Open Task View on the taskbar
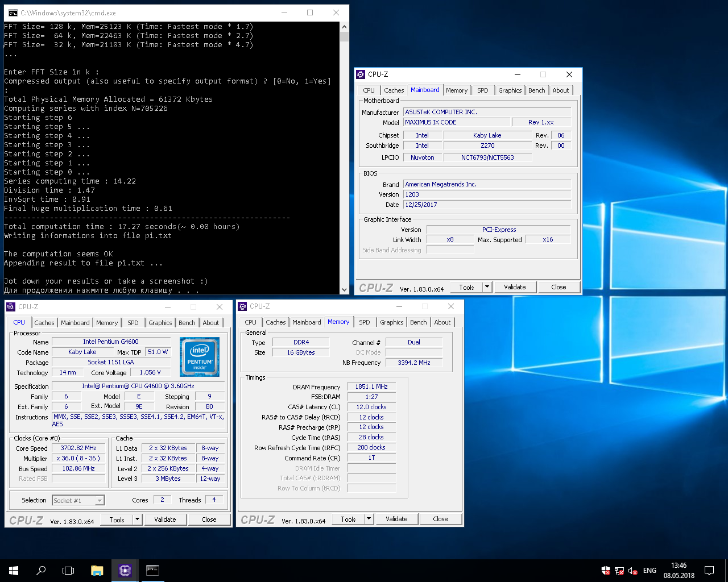 pos(68,570)
